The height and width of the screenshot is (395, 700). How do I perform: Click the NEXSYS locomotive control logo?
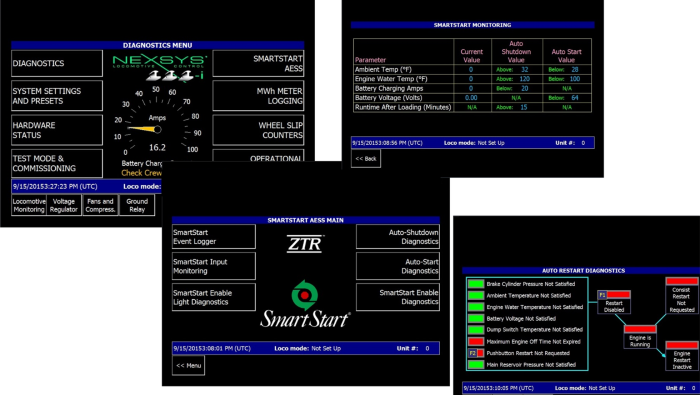[159, 68]
